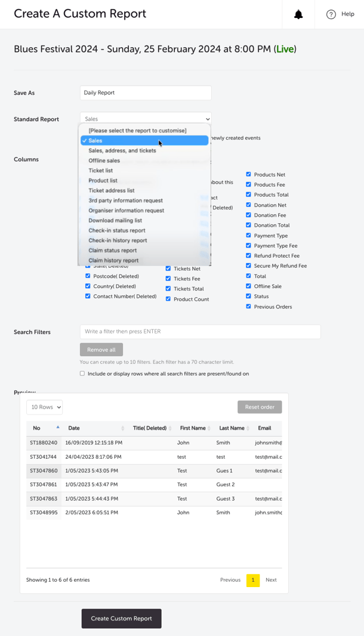Screen dimensions: 364x636
Task: Click order number ST3047860
Action: [x=44, y=471]
